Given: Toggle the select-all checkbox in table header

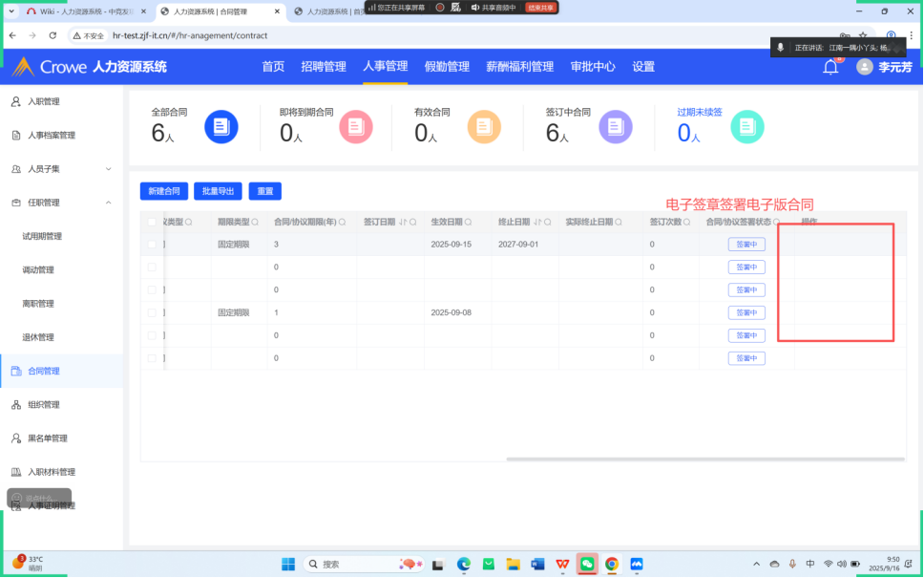Looking at the screenshot, I should pos(152,222).
